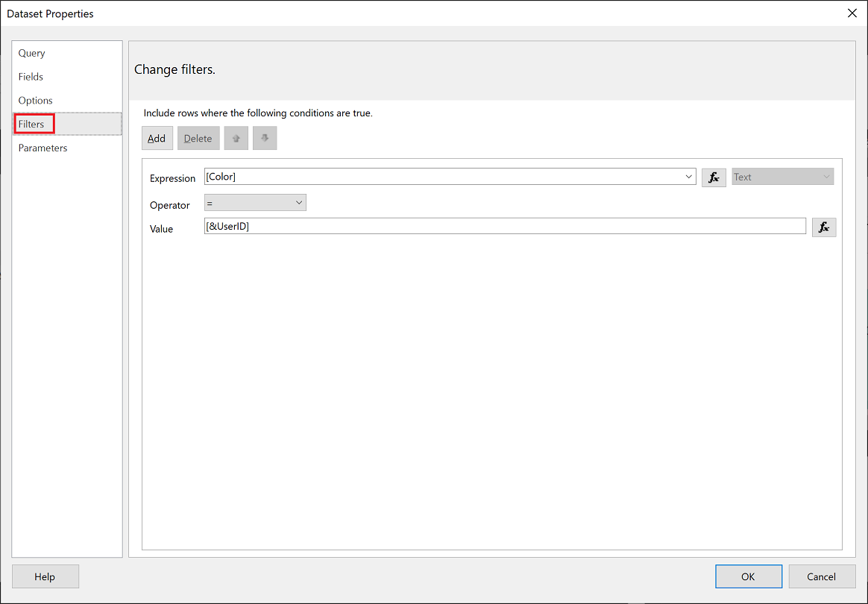Switch to the Fields page
The width and height of the screenshot is (868, 604).
[x=31, y=77]
